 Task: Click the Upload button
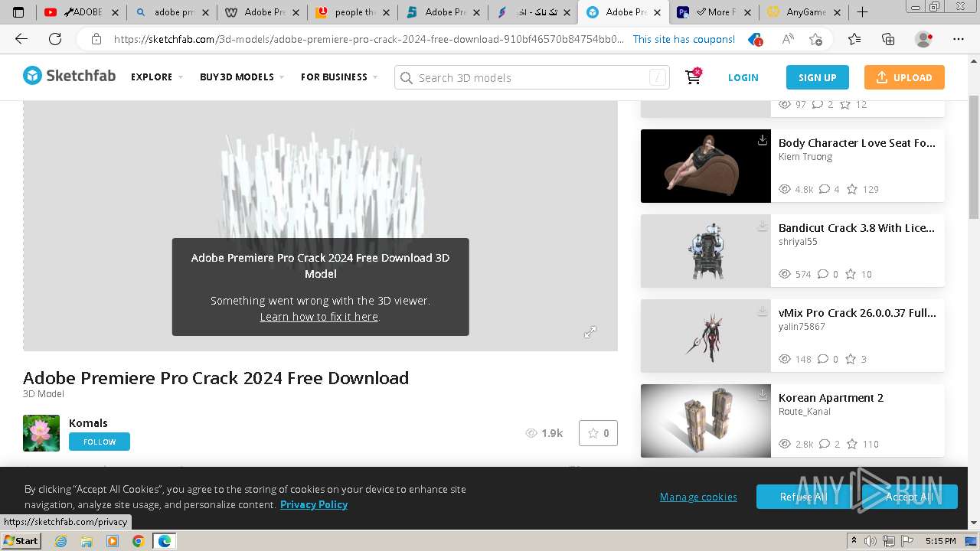(904, 77)
